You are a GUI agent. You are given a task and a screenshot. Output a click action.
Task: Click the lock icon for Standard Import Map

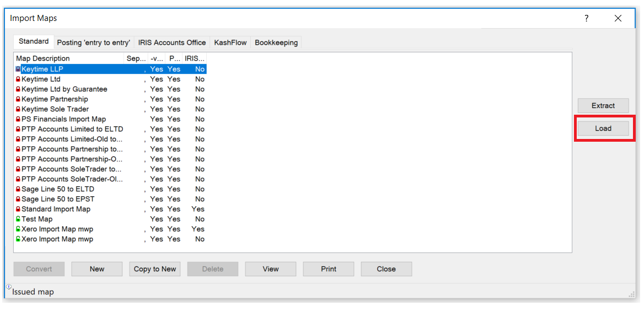pos(18,209)
